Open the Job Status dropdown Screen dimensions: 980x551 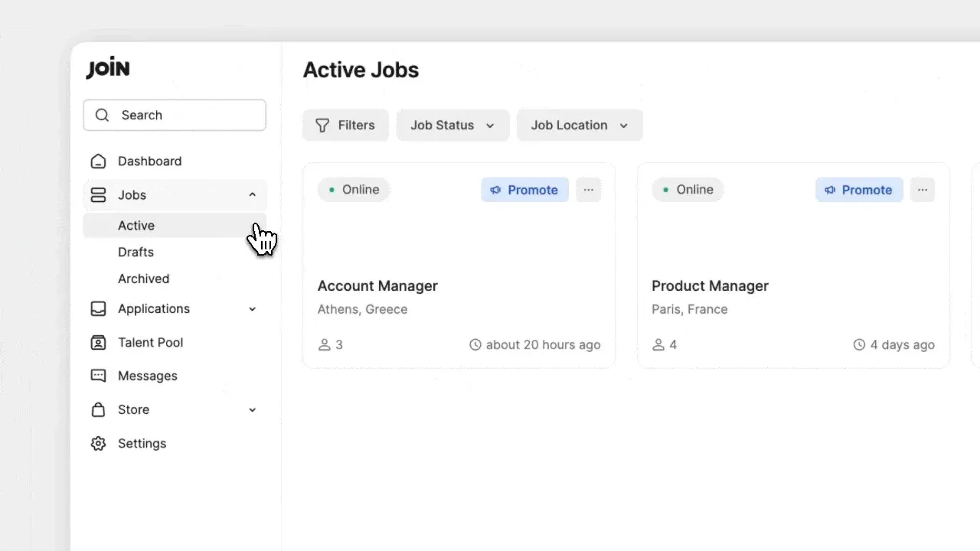pos(452,126)
